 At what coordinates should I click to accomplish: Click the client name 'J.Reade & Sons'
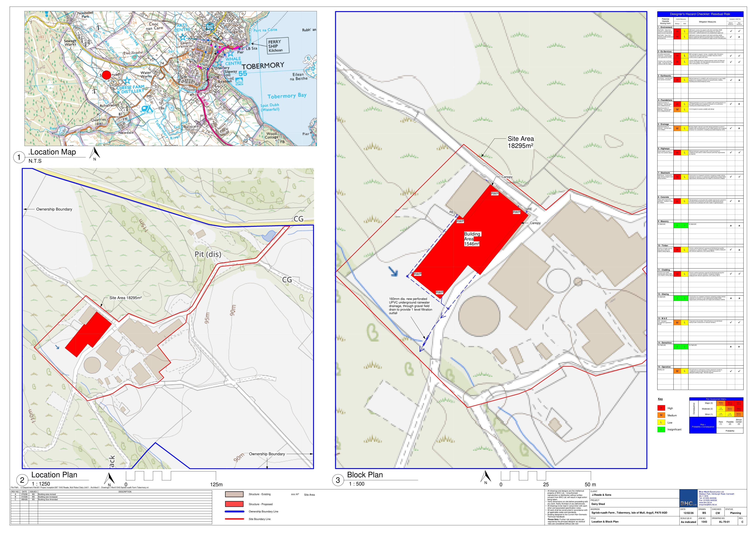[602, 495]
